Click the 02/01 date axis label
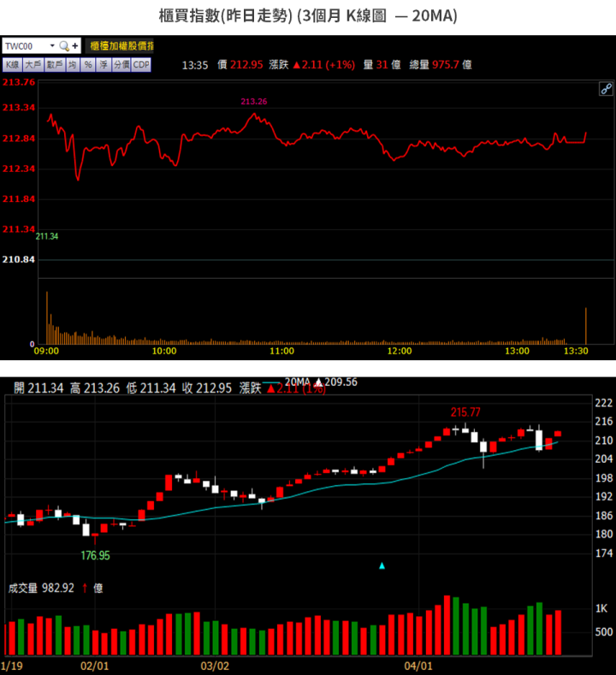616x675 pixels. 95,666
